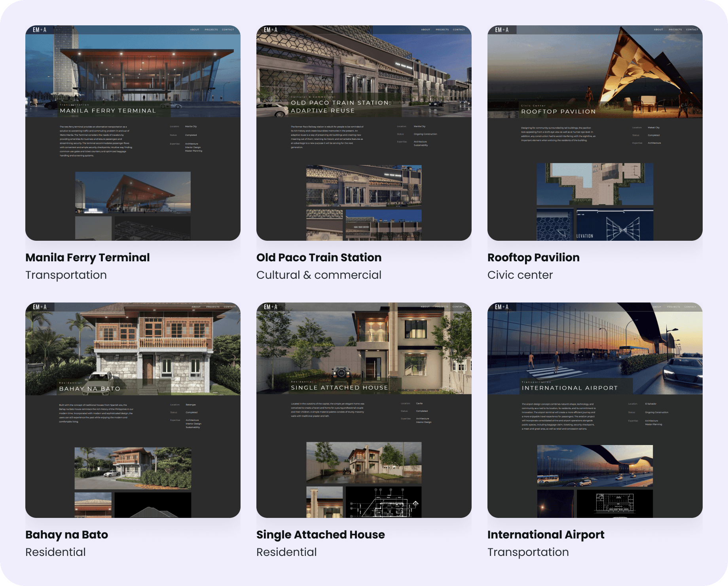Viewport: 728px width, 586px height.
Task: Open ABOUT in Manila Ferry Terminal preview
Action: tap(195, 30)
